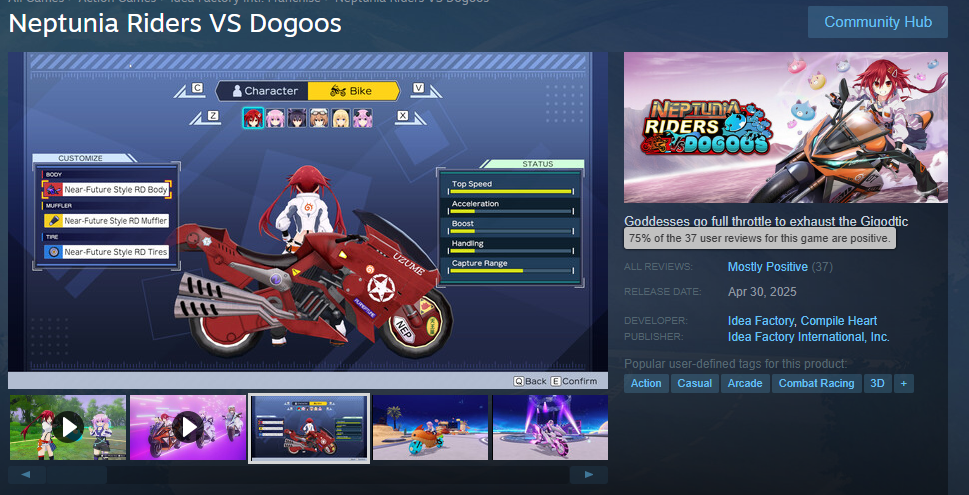Select the blonde character portrait

pos(341,117)
